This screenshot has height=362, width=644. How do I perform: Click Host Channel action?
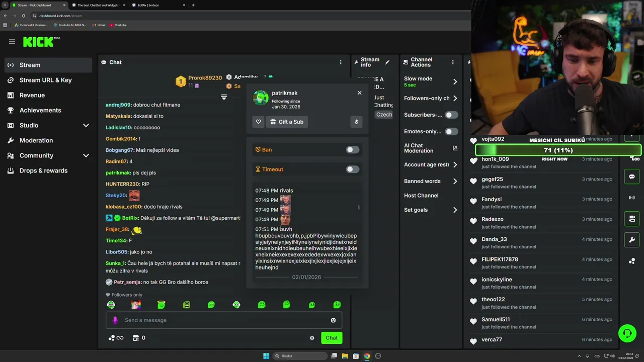[x=421, y=196]
